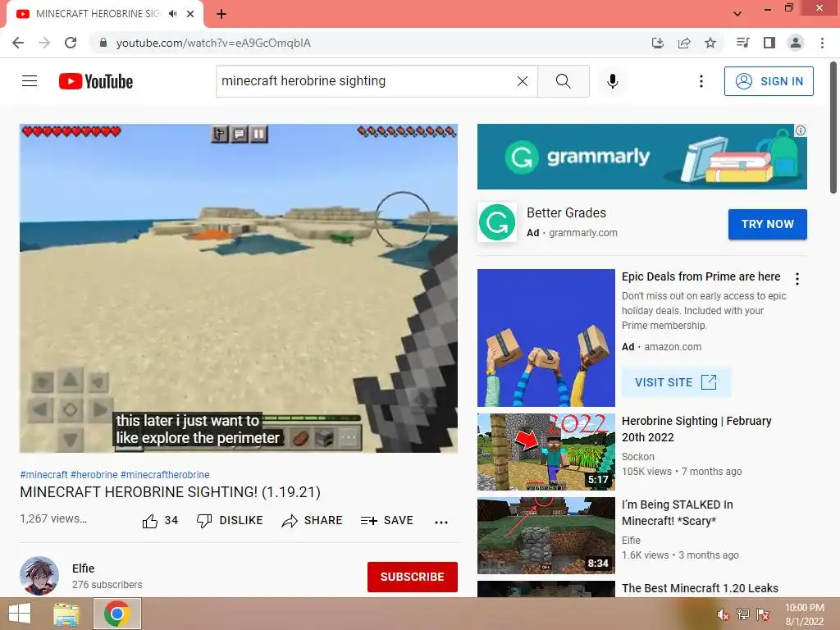The height and width of the screenshot is (630, 840).
Task: Subscribe to the Elfie channel
Action: click(413, 577)
